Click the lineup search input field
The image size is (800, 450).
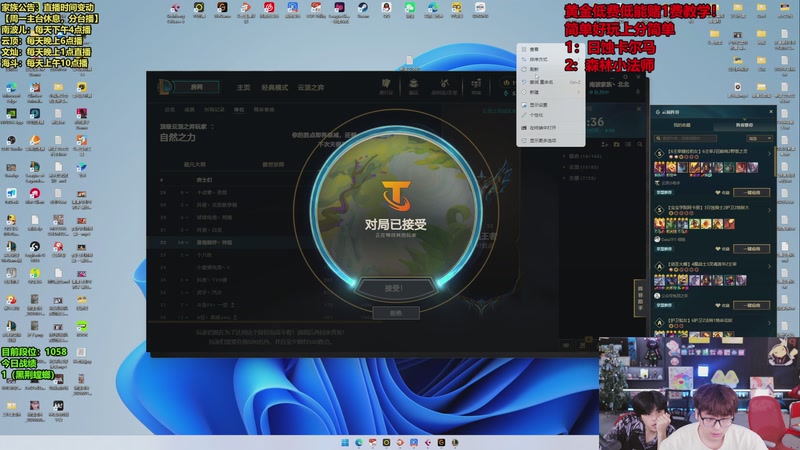coord(686,138)
